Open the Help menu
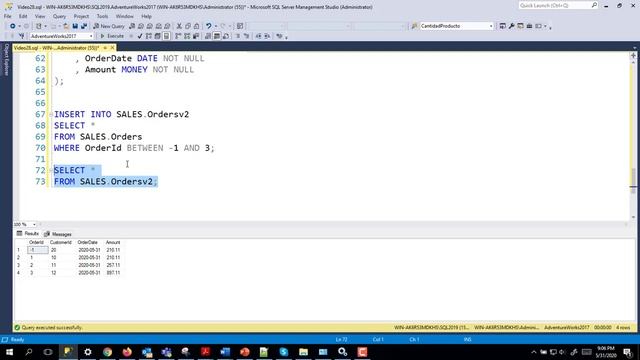640x360 pixels. [146, 16]
